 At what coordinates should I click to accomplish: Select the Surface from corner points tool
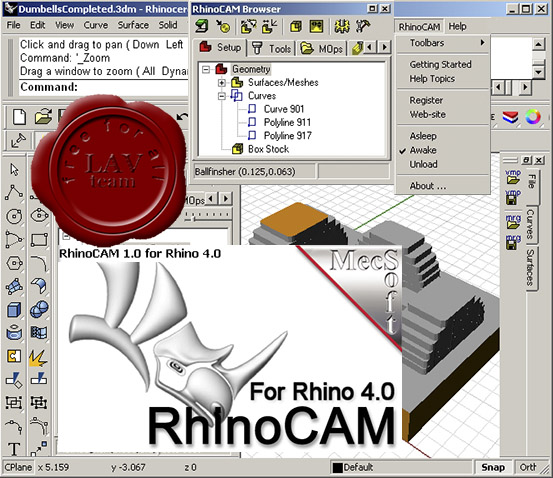point(14,286)
